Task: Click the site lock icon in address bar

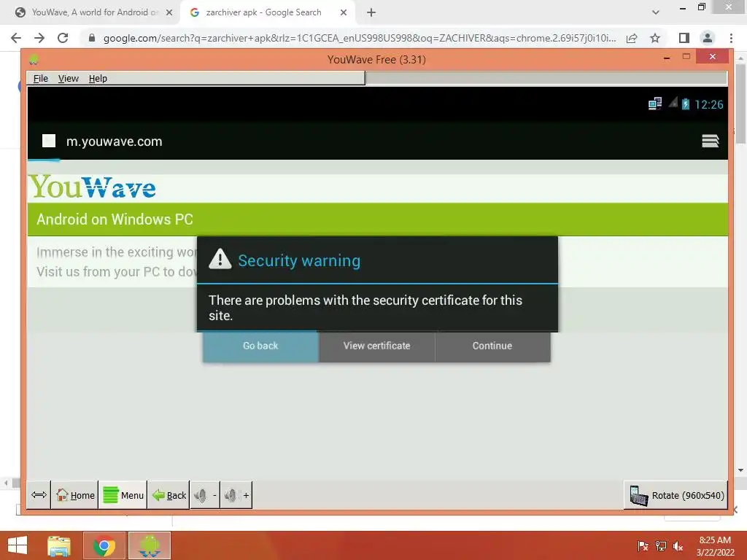Action: 92,38
